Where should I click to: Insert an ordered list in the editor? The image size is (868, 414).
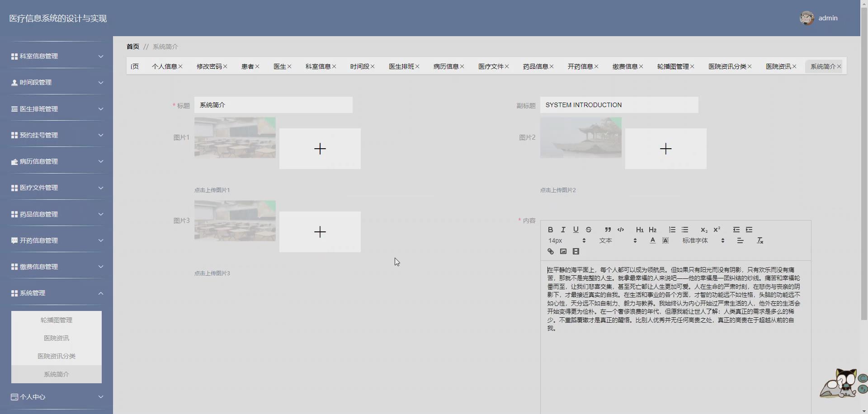click(672, 230)
